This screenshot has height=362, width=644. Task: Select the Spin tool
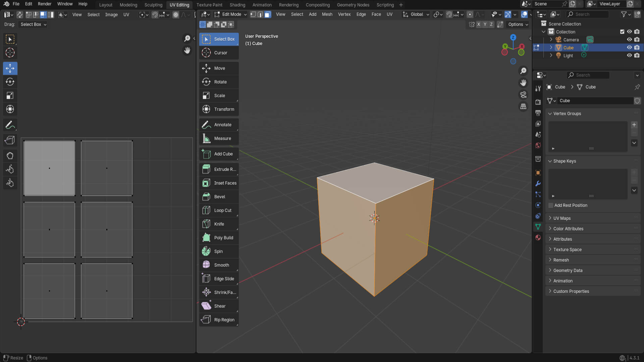tap(219, 251)
